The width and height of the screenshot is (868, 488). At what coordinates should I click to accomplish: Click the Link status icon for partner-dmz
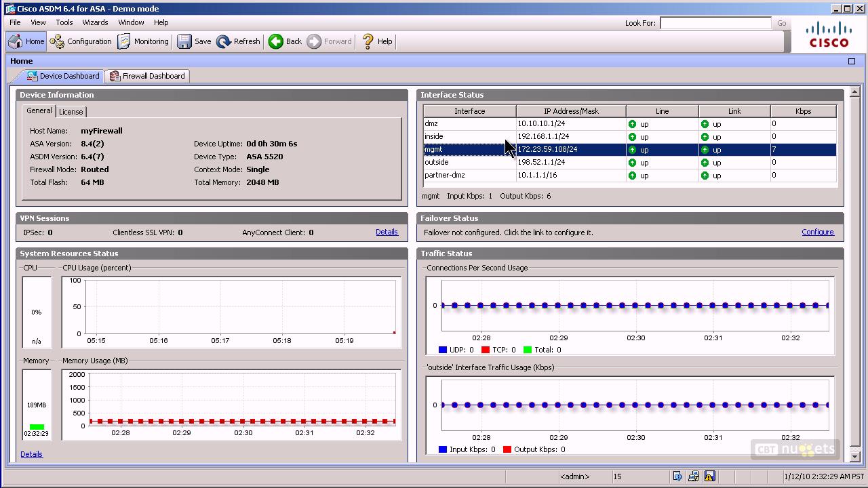(705, 176)
